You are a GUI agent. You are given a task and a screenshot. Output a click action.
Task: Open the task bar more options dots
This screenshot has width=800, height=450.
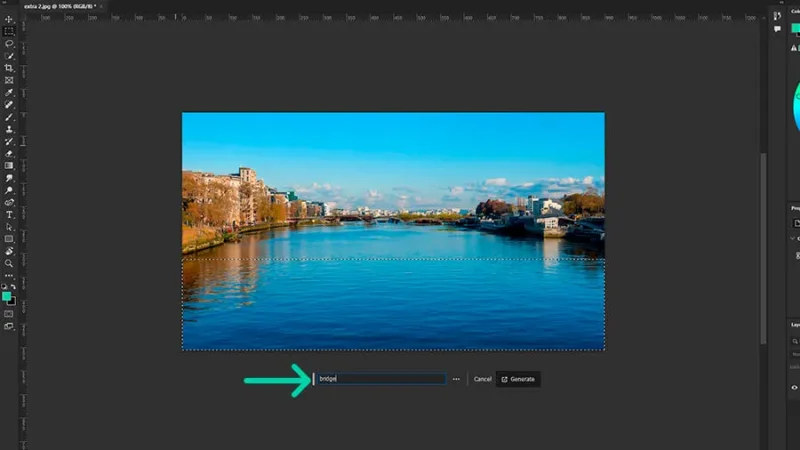(x=456, y=379)
